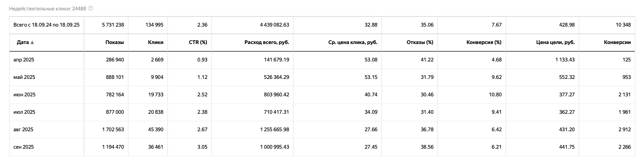Sort table by Клики column header
The height and width of the screenshot is (163, 644).
click(x=156, y=42)
